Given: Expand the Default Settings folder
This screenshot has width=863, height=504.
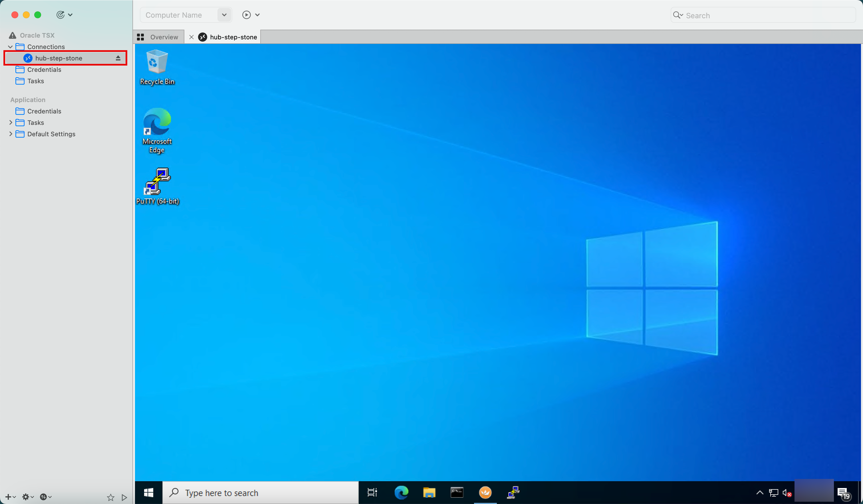Looking at the screenshot, I should coord(11,134).
